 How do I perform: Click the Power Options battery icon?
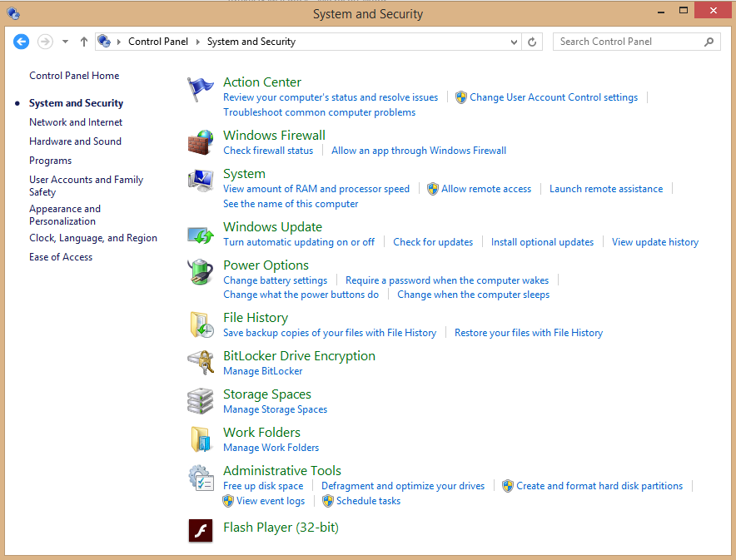click(201, 272)
